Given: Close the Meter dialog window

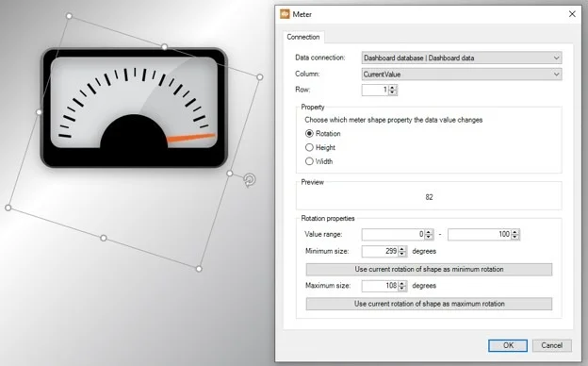Looking at the screenshot, I should click(x=572, y=14).
